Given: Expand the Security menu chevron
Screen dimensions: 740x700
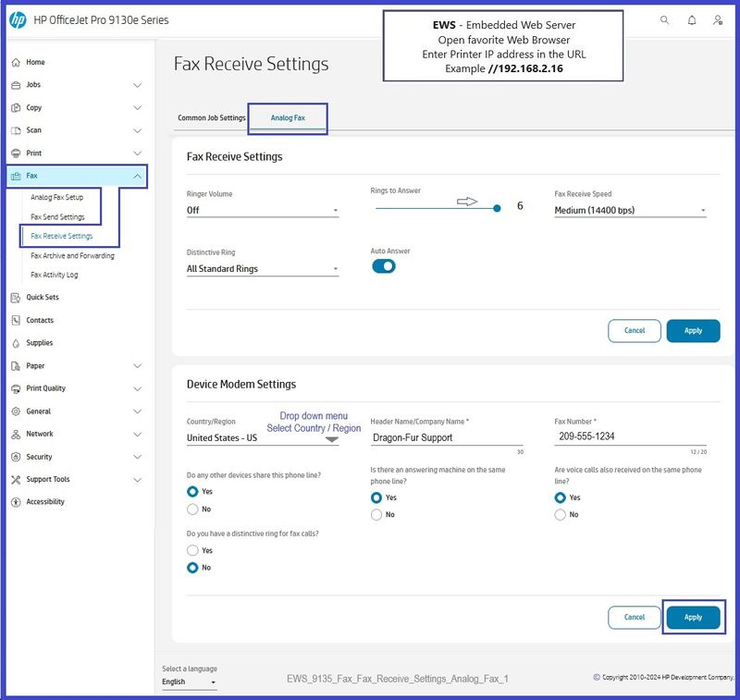Looking at the screenshot, I should 137,457.
